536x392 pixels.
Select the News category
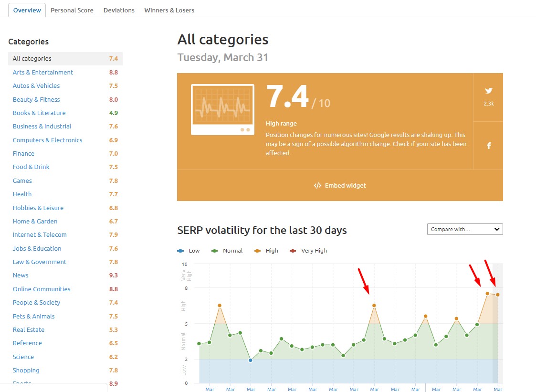(21, 275)
